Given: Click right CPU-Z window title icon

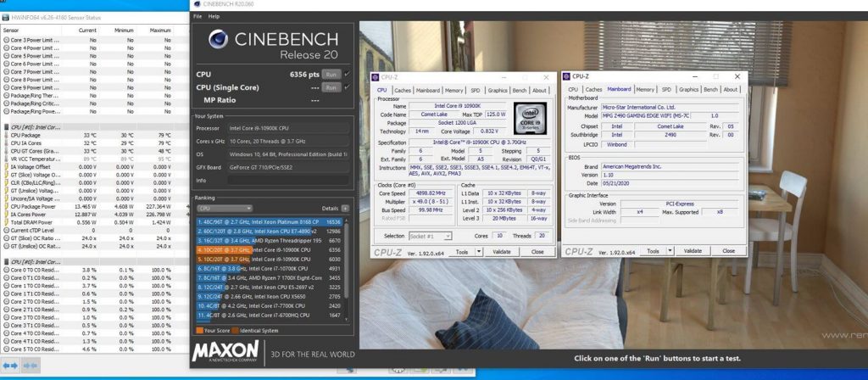Looking at the screenshot, I should 567,75.
